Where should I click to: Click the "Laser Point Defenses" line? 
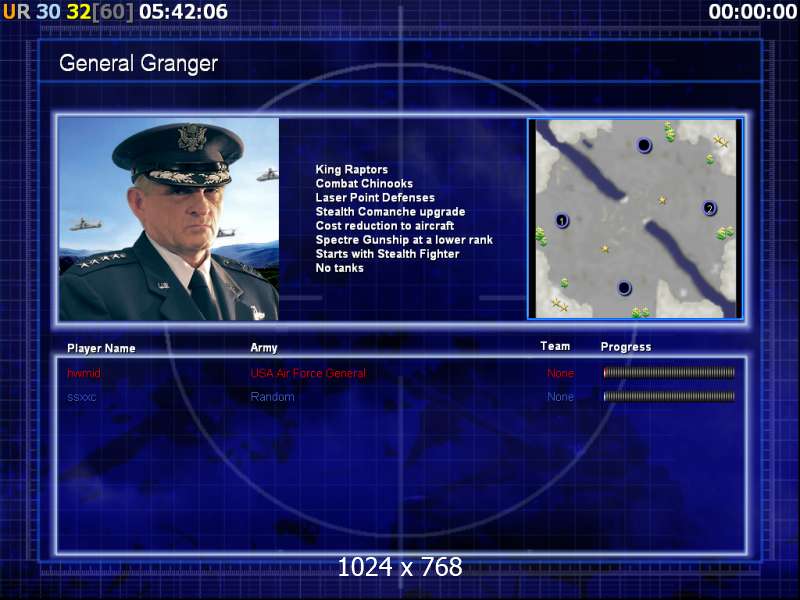(x=375, y=197)
